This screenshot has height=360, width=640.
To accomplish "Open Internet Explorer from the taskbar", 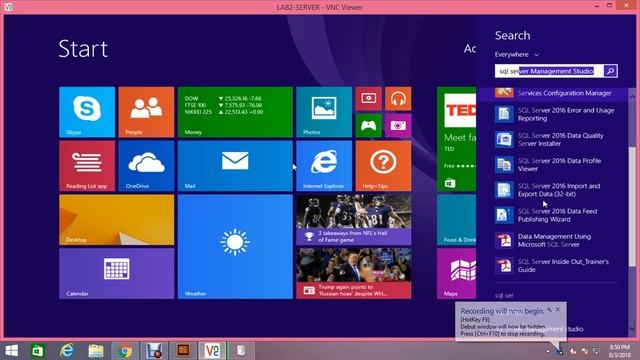I will point(67,351).
